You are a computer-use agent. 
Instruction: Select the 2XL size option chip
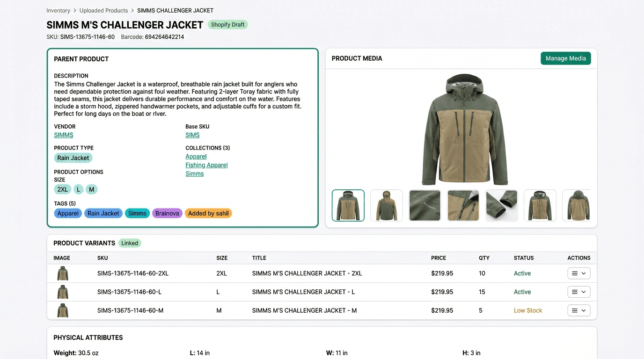point(62,189)
